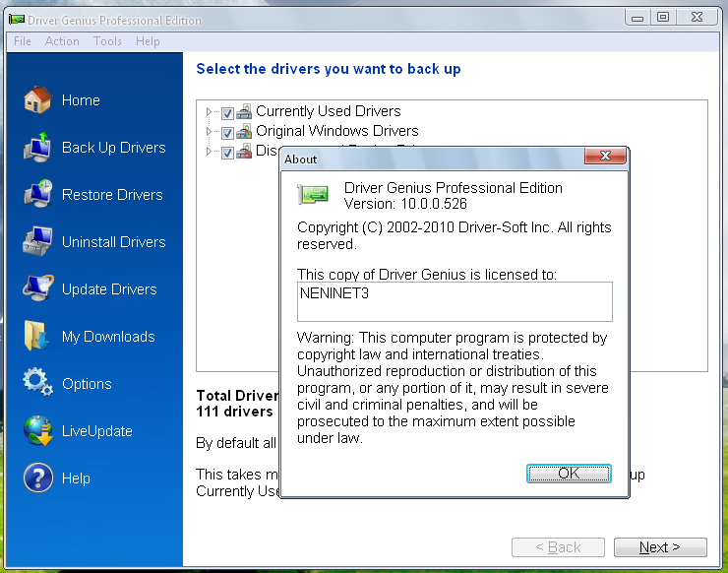Click the Original Windows Drivers device icon
This screenshot has width=728, height=573.
(244, 132)
